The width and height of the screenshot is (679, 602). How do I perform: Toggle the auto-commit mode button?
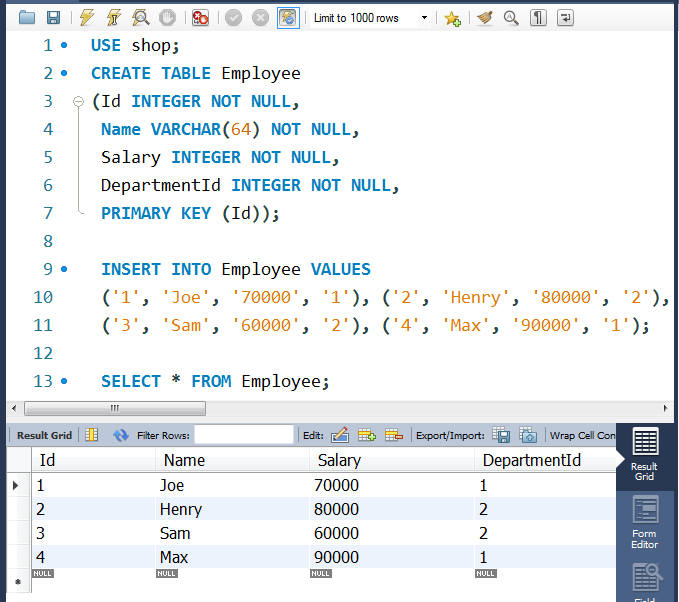(288, 18)
